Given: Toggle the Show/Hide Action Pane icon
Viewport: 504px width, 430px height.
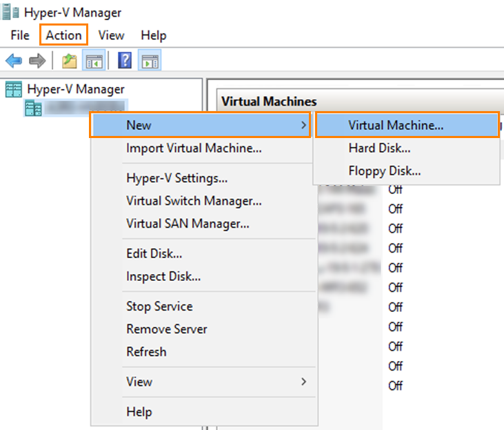Looking at the screenshot, I should (148, 61).
